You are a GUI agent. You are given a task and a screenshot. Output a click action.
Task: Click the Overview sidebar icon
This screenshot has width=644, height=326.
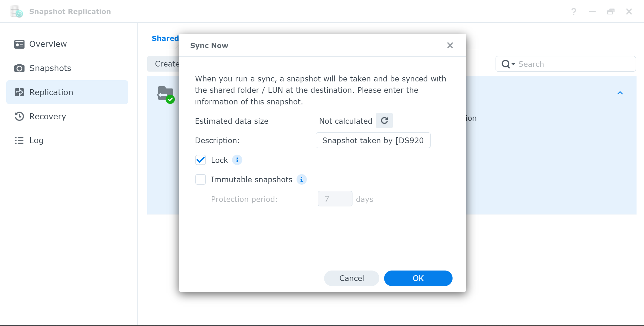(19, 44)
